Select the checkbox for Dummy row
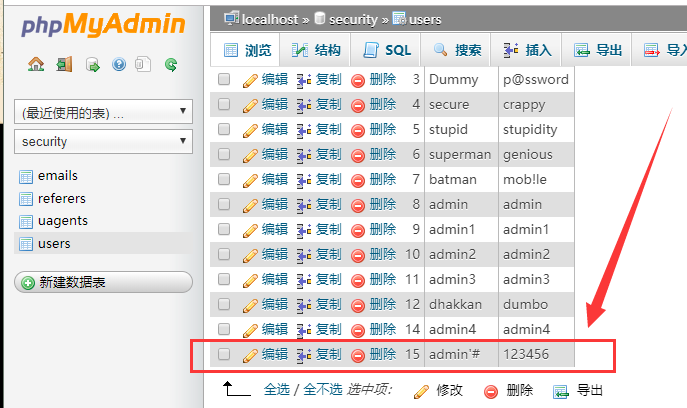687x408 pixels. 224,79
